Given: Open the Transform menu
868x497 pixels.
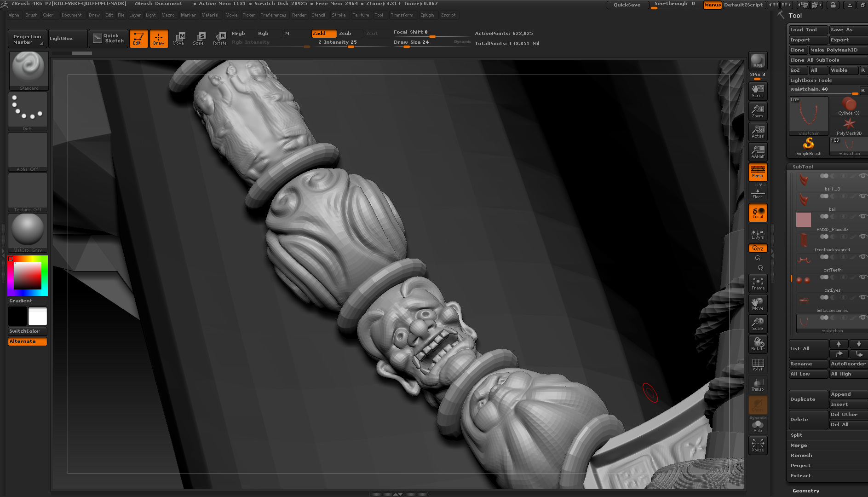Looking at the screenshot, I should click(x=402, y=15).
